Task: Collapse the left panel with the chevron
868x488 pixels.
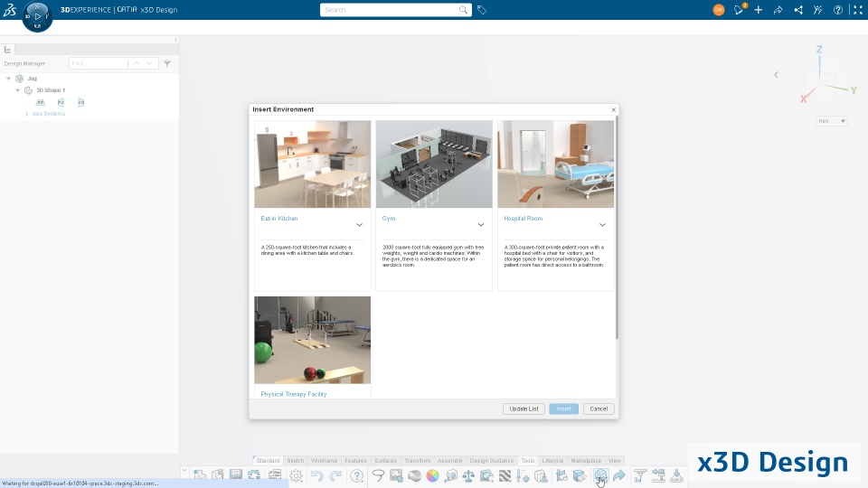Action: 176,41
